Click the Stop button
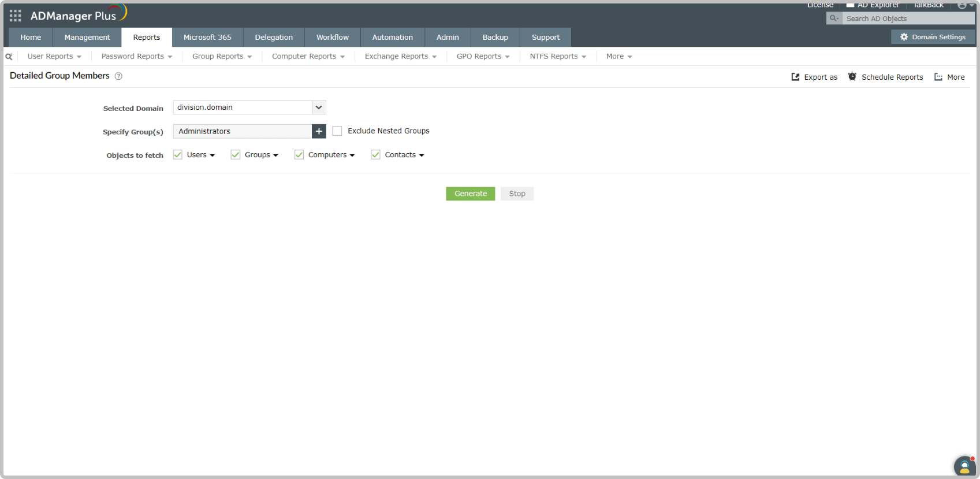 click(x=517, y=194)
